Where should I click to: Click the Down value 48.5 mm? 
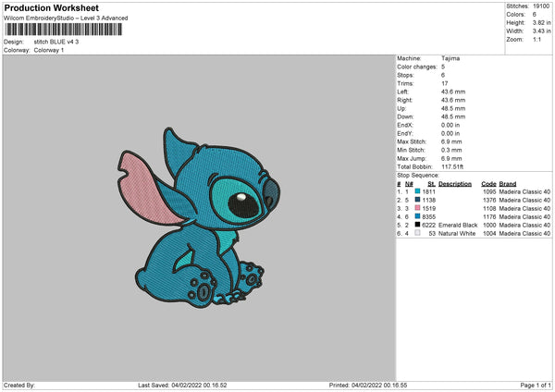[453, 116]
